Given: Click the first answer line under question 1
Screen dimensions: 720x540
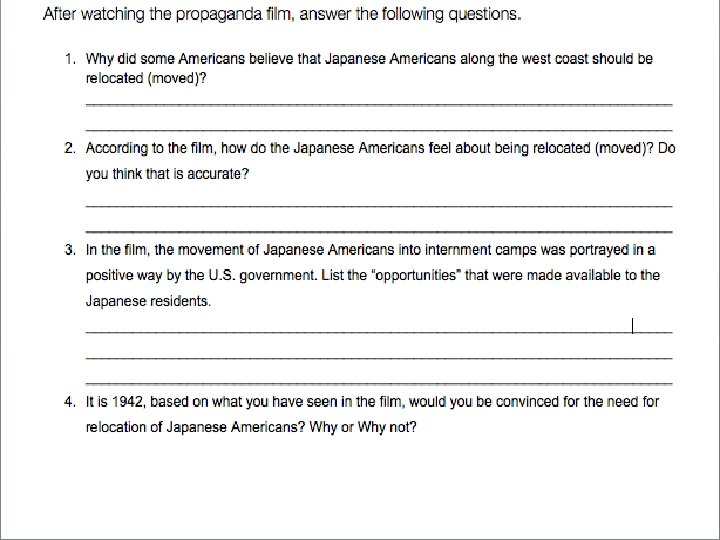Looking at the screenshot, I should point(379,102).
